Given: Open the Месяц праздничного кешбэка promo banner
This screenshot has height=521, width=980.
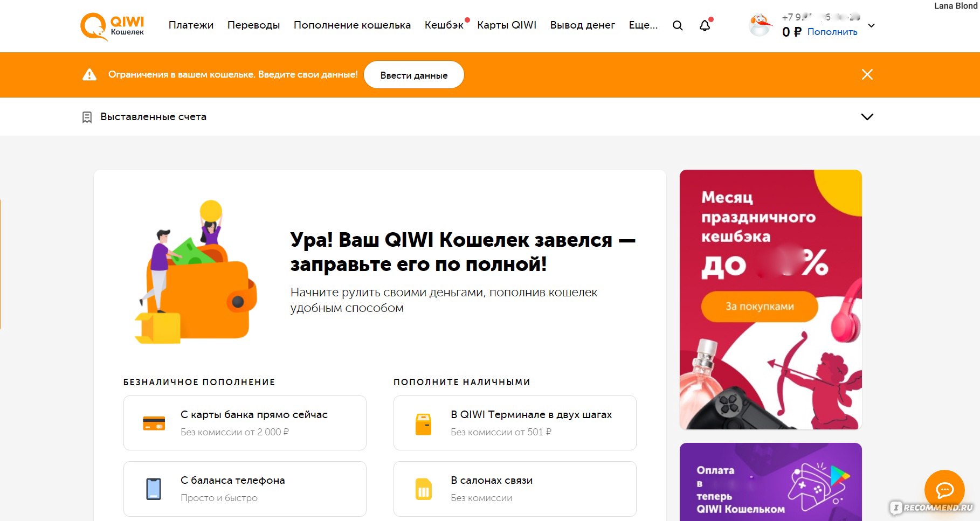Looking at the screenshot, I should tap(770, 300).
